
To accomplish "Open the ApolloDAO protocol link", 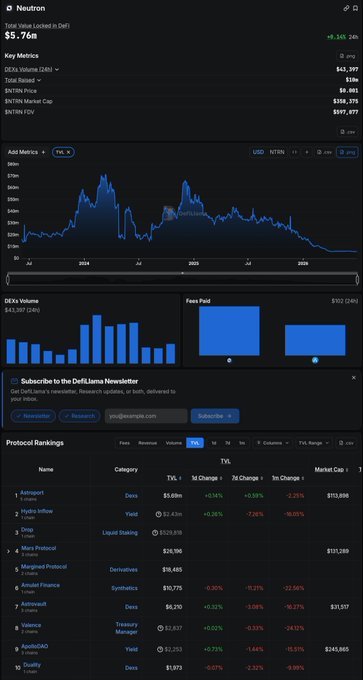I will point(34,646).
